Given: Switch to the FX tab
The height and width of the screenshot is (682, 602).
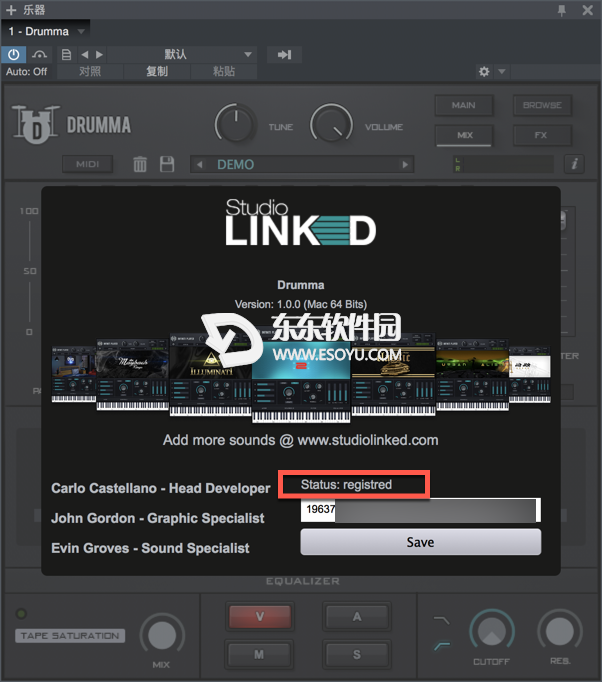Looking at the screenshot, I should tap(542, 135).
